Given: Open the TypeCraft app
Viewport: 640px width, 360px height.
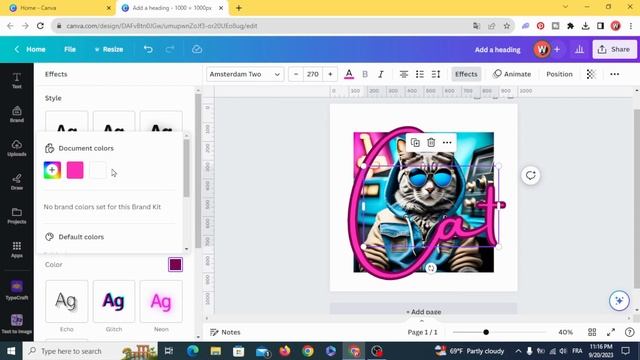Looking at the screenshot, I should tap(17, 290).
